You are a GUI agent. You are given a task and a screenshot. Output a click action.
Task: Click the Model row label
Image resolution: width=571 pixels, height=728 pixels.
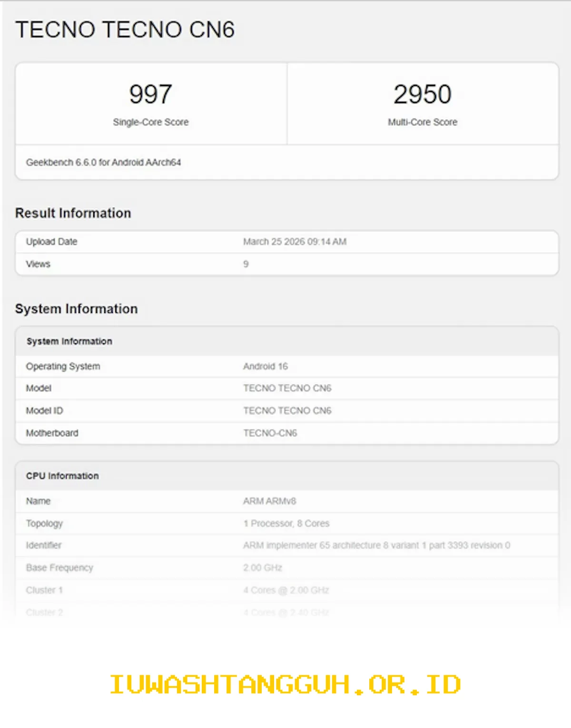[39, 388]
